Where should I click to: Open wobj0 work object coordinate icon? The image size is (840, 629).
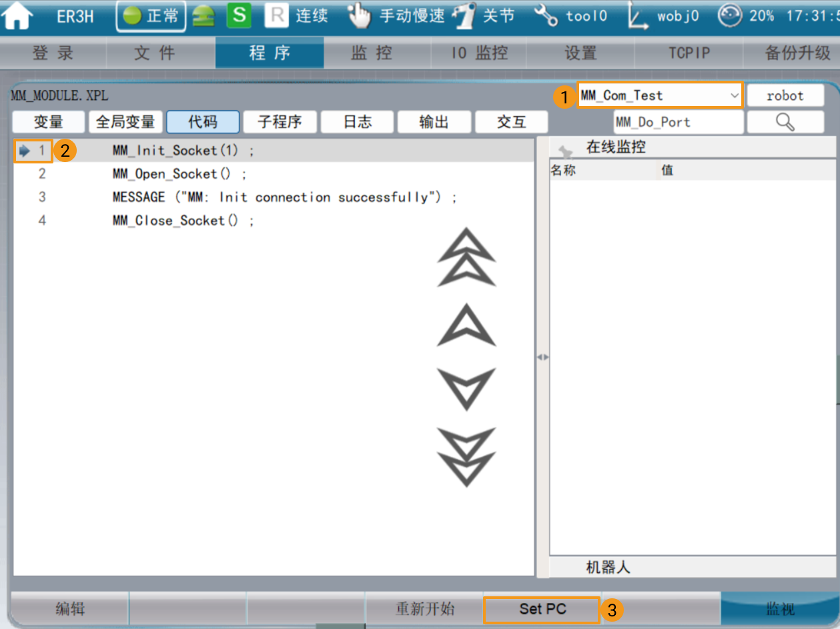(x=639, y=17)
